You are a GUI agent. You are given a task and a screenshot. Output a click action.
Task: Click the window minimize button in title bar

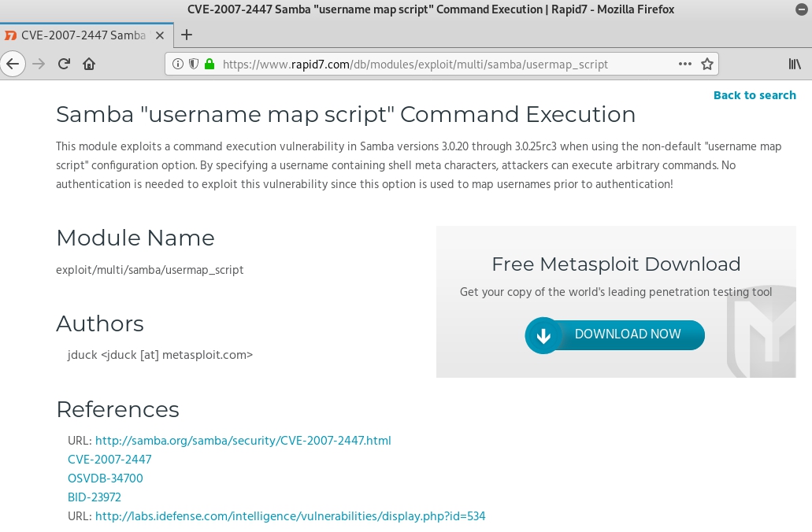(x=801, y=9)
